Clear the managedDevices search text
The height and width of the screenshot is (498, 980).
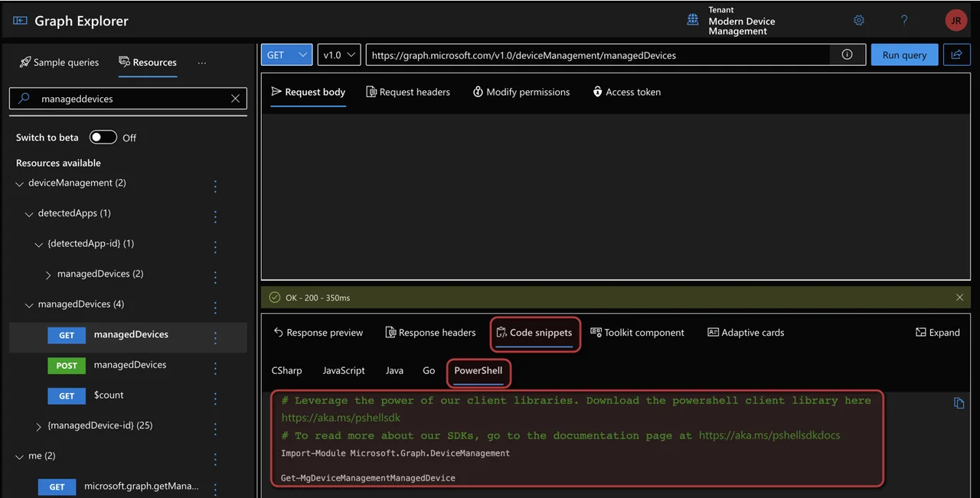(x=236, y=99)
